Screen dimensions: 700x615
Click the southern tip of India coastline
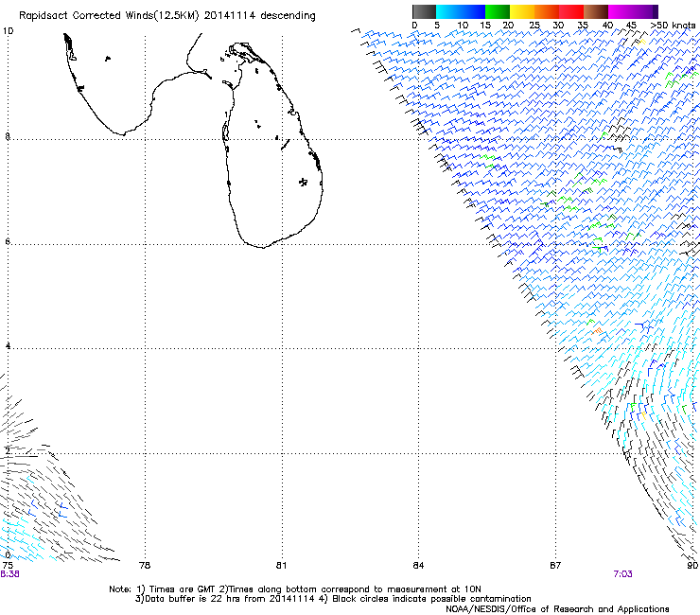click(122, 133)
